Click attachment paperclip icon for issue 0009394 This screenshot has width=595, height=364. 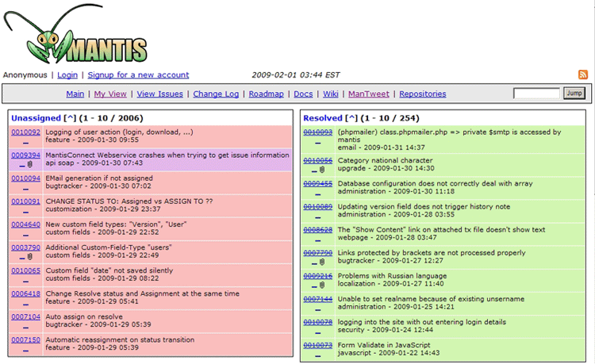coord(30,165)
